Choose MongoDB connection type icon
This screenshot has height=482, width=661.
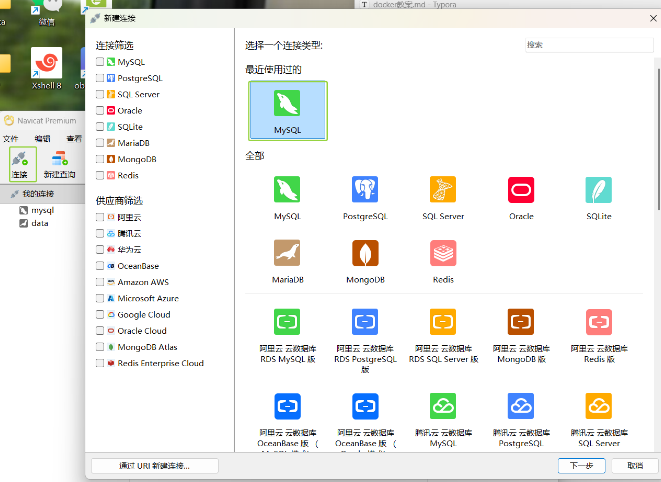click(x=365, y=253)
